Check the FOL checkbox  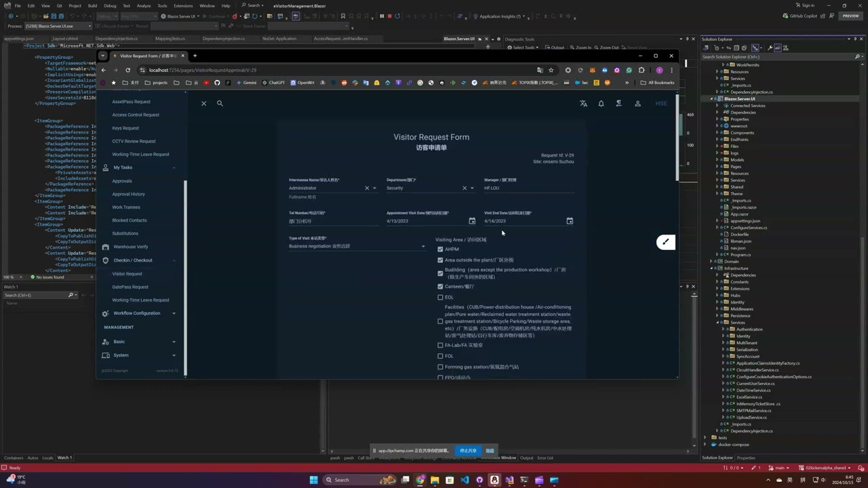click(x=440, y=356)
